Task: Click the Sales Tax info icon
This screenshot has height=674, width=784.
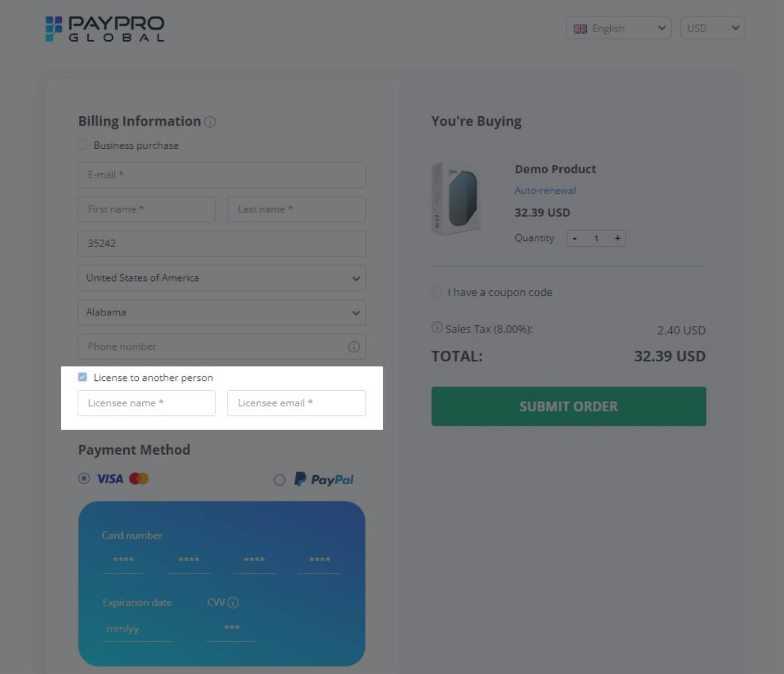Action: click(x=437, y=328)
